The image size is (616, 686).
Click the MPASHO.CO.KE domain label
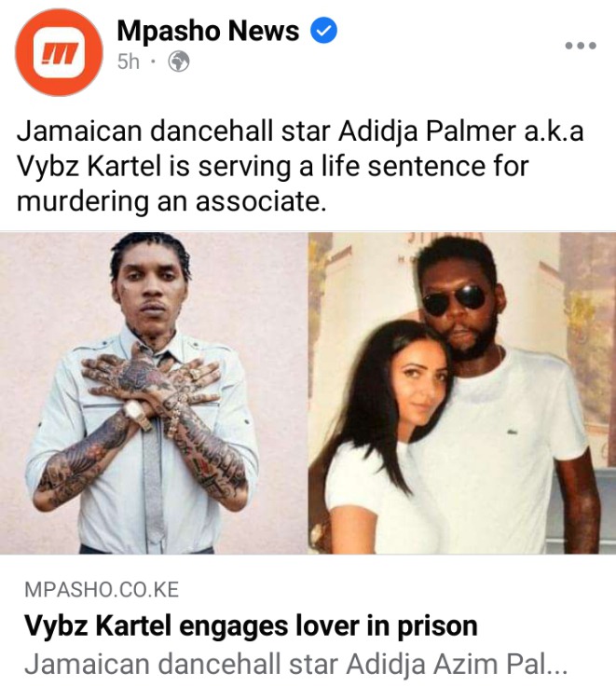pos(102,590)
